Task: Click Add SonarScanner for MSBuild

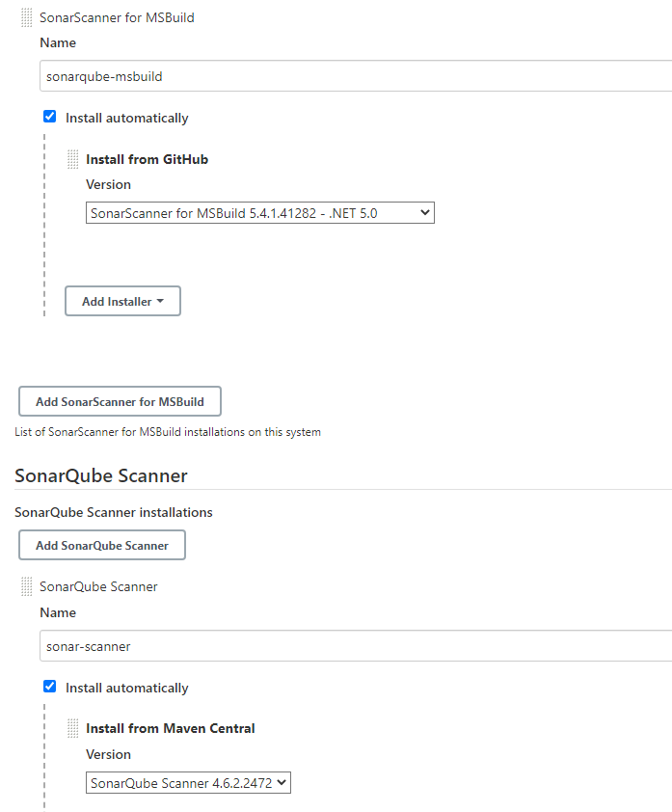Action: tap(120, 400)
